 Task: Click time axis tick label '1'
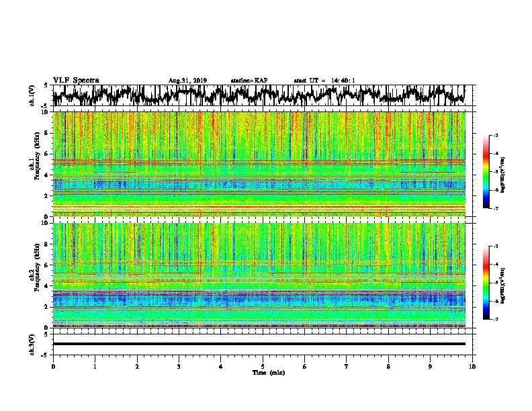tap(95, 367)
